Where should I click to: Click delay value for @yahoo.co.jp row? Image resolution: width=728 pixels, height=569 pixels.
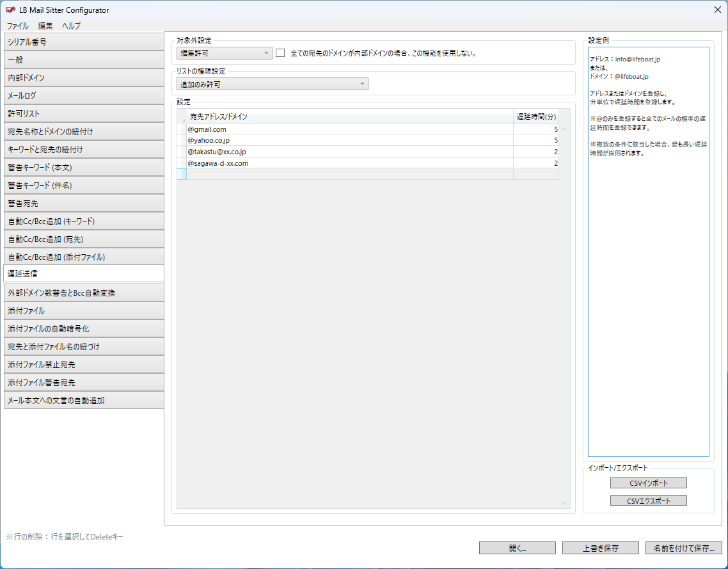tap(536, 140)
